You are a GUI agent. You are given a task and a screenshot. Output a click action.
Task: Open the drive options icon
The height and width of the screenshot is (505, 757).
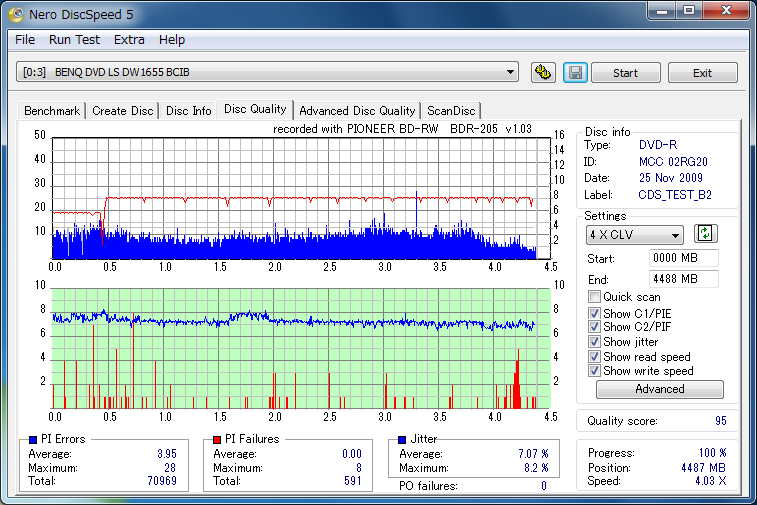[x=543, y=73]
